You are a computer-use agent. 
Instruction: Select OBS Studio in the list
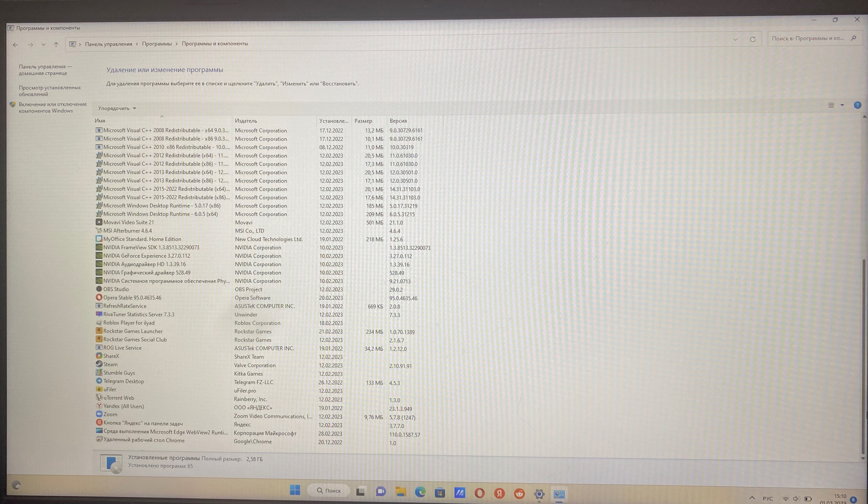(x=116, y=289)
